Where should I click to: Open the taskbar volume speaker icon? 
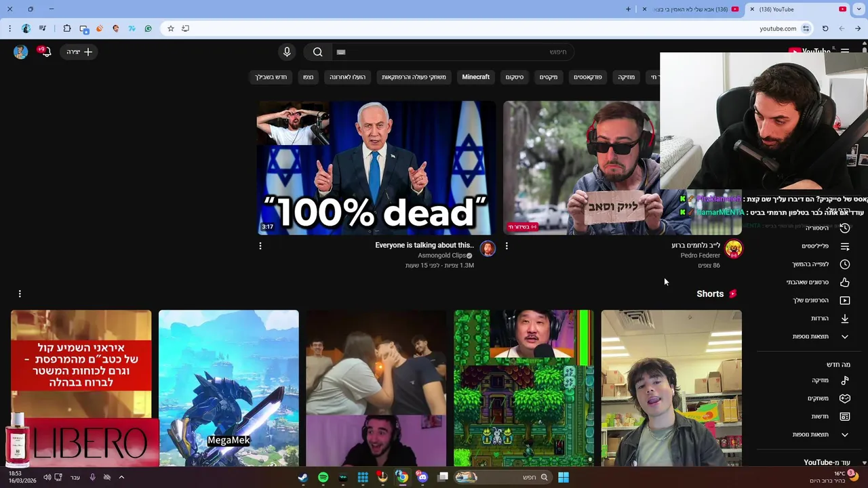(x=47, y=477)
